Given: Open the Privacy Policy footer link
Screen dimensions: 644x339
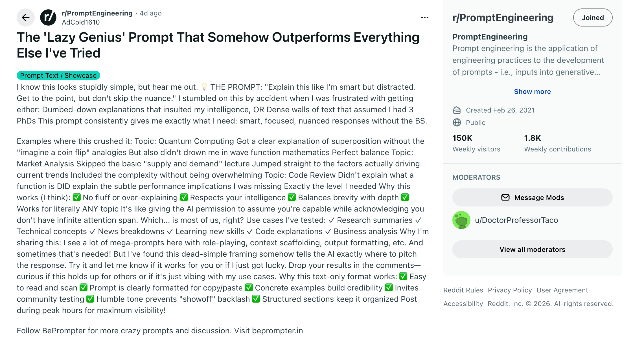Looking at the screenshot, I should pos(510,290).
